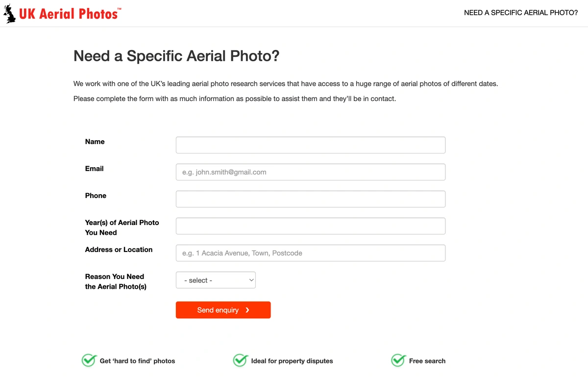Focus the Name text field
Viewport: 588px width, 377px height.
pos(311,145)
